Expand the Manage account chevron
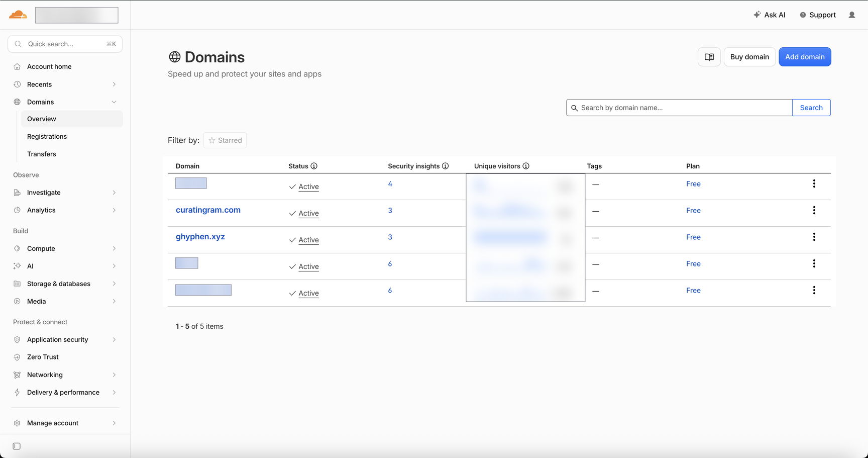 click(x=114, y=423)
